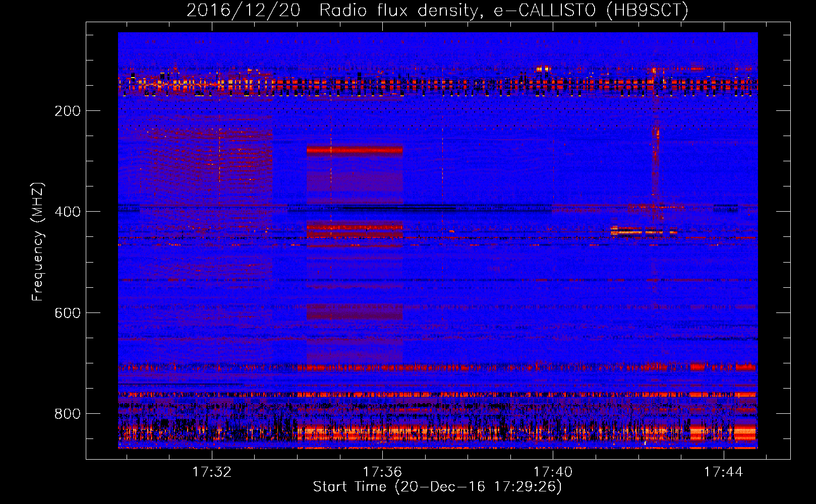Screen dimensions: 816x504
Task: Click the 600 frequency tick label
Action: pyautogui.click(x=68, y=313)
